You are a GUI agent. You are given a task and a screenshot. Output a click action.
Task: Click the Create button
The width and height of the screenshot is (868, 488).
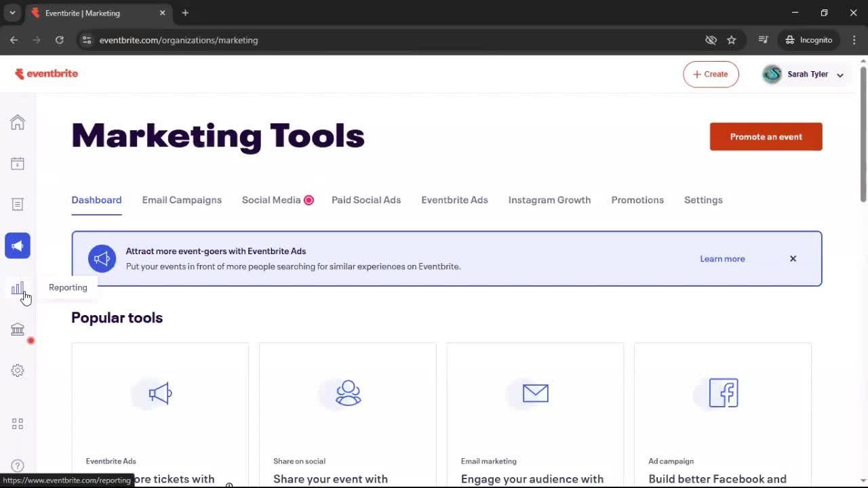coord(711,75)
